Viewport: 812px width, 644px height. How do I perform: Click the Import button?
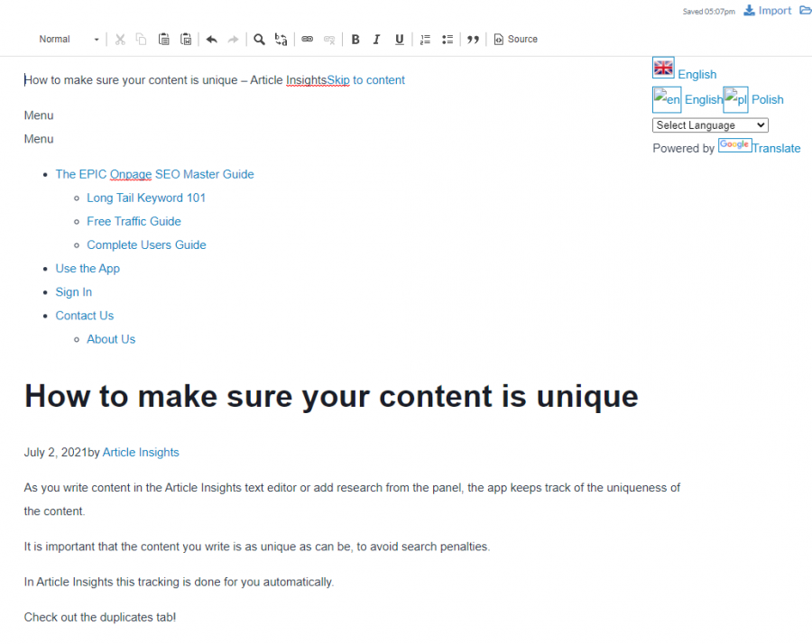768,11
